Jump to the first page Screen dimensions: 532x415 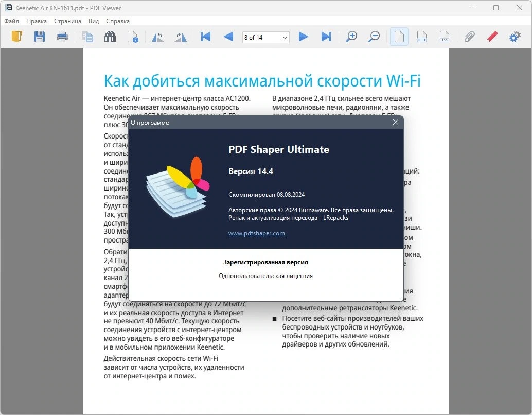click(x=206, y=37)
